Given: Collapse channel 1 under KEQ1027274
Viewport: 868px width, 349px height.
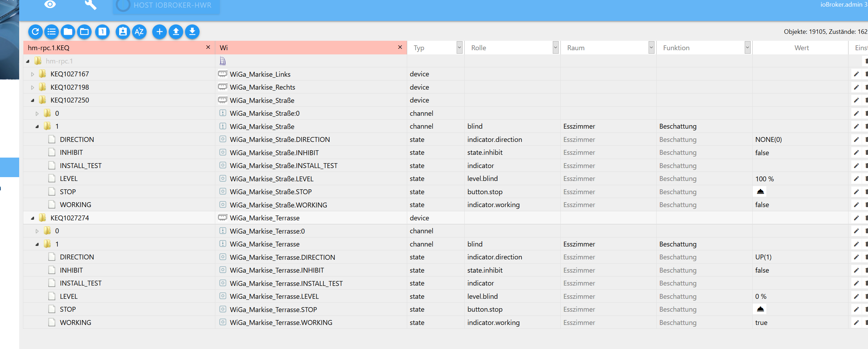Looking at the screenshot, I should coord(37,244).
